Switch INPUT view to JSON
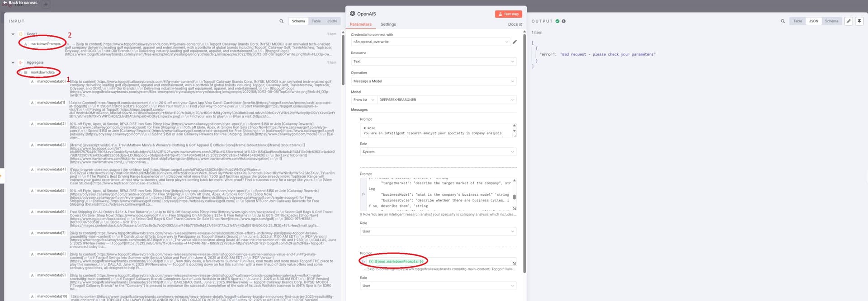The width and height of the screenshot is (868, 301). pyautogui.click(x=332, y=21)
